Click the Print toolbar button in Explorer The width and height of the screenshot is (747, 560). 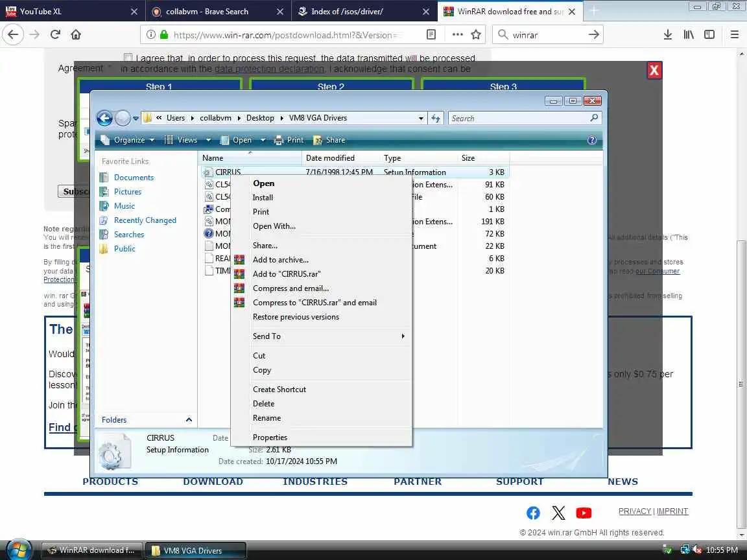point(289,140)
